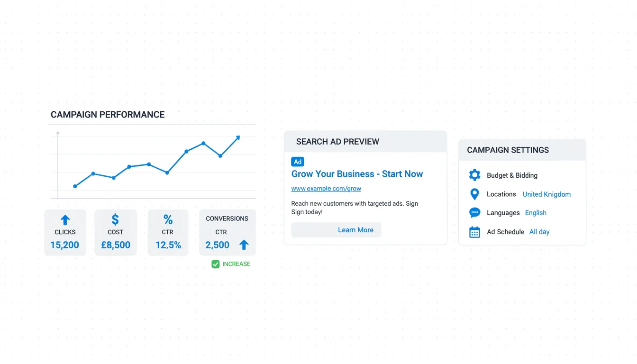Open the www.example.com/grow link
This screenshot has height=364, width=637.
click(x=326, y=189)
